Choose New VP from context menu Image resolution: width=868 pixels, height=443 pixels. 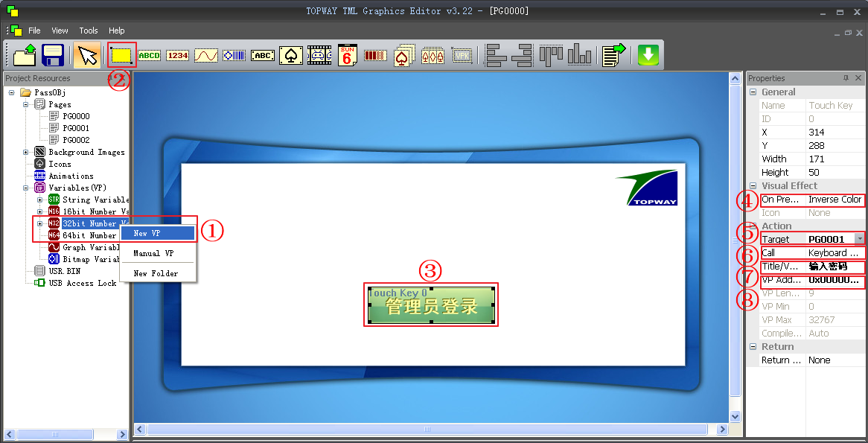pos(158,233)
